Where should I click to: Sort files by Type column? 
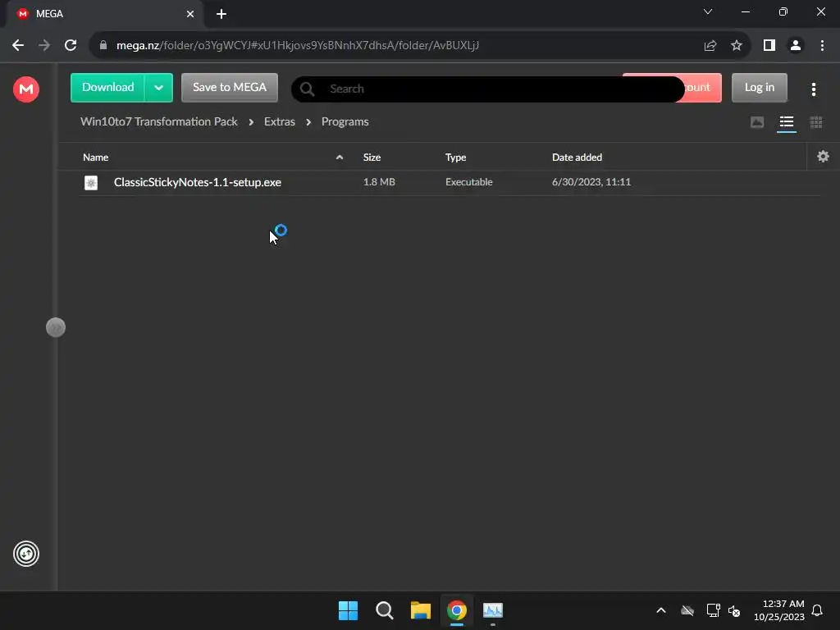coord(455,157)
